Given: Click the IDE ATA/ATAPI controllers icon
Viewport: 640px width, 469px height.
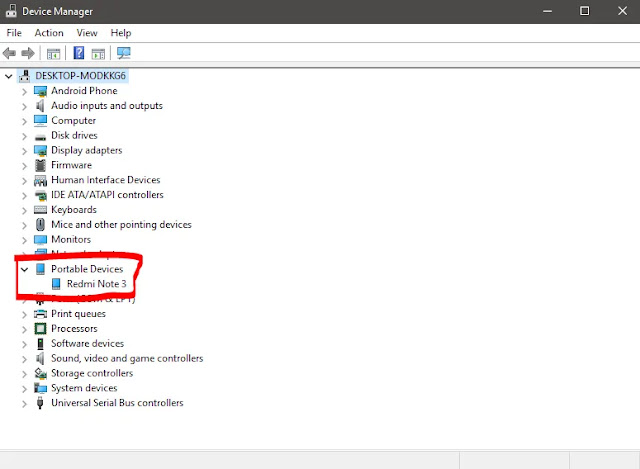Looking at the screenshot, I should pyautogui.click(x=40, y=196).
